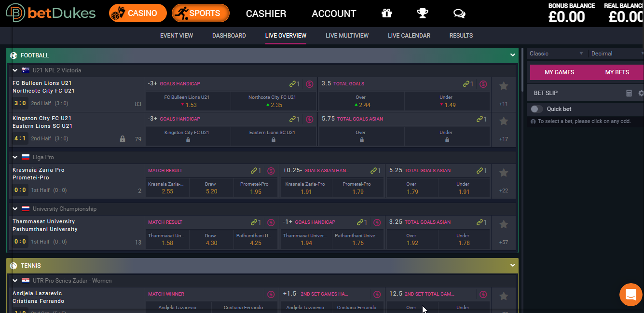Click cash-out icon on 3.5 Total Goals
The width and height of the screenshot is (644, 313).
pos(483,84)
